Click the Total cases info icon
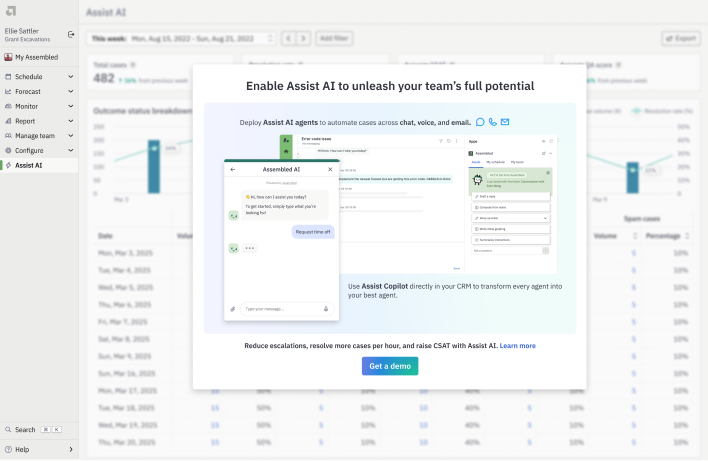Image resolution: width=708 pixels, height=461 pixels. point(133,65)
